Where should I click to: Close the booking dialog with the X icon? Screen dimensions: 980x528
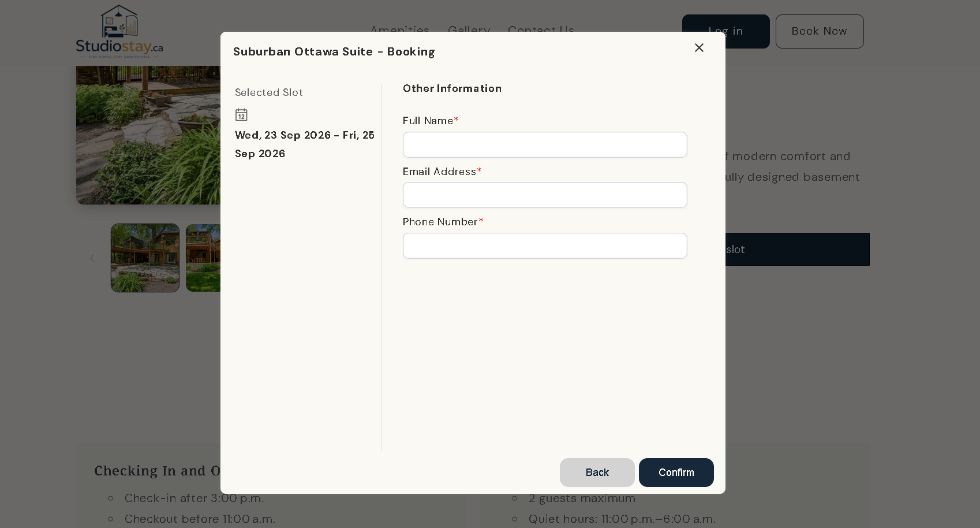[699, 48]
